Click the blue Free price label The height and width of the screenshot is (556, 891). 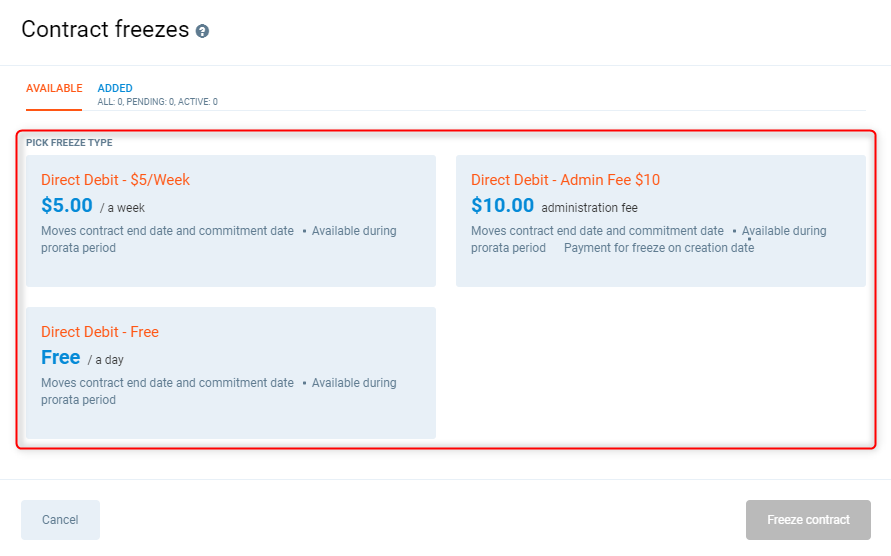[x=61, y=357]
